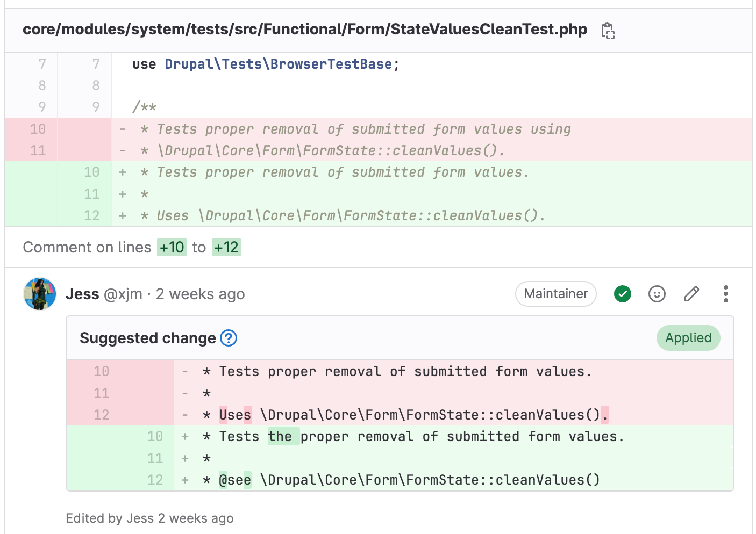Click the '2 weeks ago' comment timestamp

200,294
